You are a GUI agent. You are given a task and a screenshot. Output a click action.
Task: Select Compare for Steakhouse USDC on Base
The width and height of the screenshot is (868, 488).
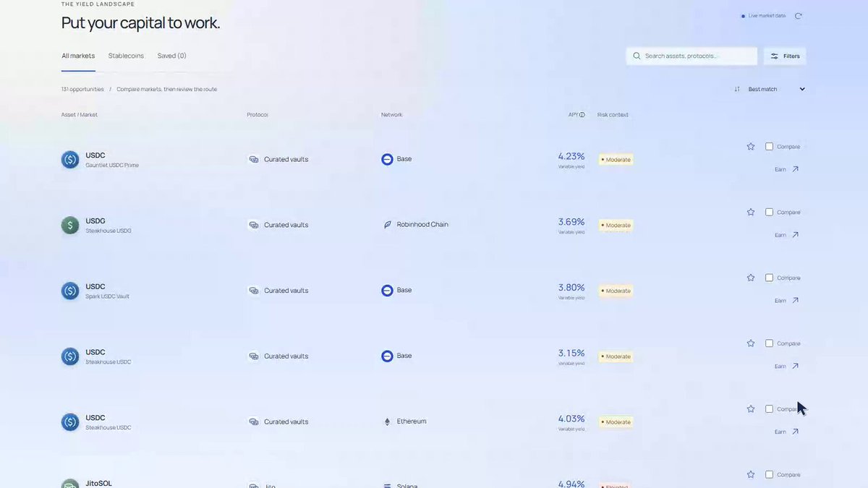769,343
